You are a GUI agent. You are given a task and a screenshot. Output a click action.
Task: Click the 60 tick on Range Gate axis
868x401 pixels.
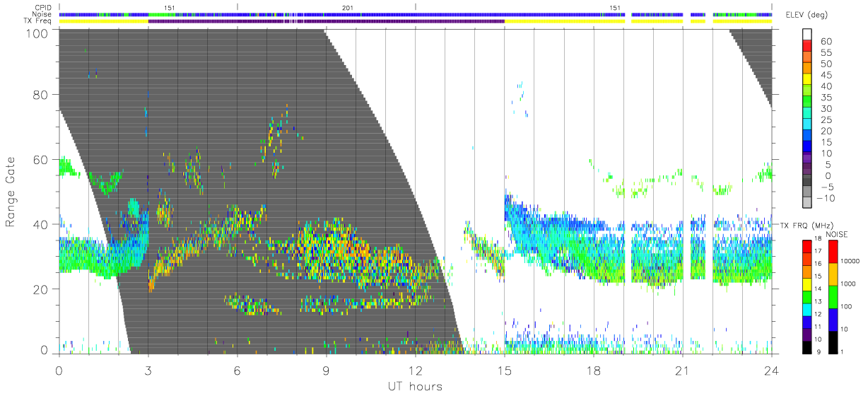point(41,160)
